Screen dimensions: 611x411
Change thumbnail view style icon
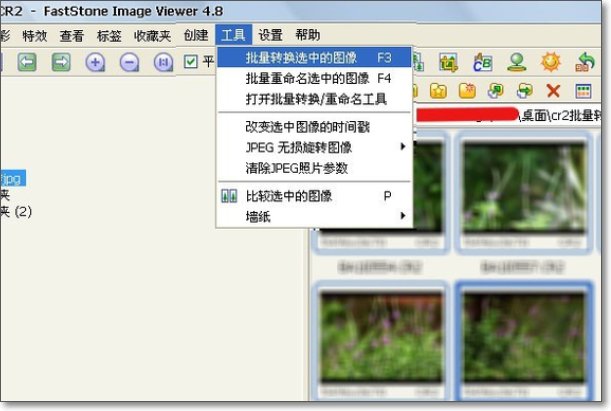pos(583,91)
